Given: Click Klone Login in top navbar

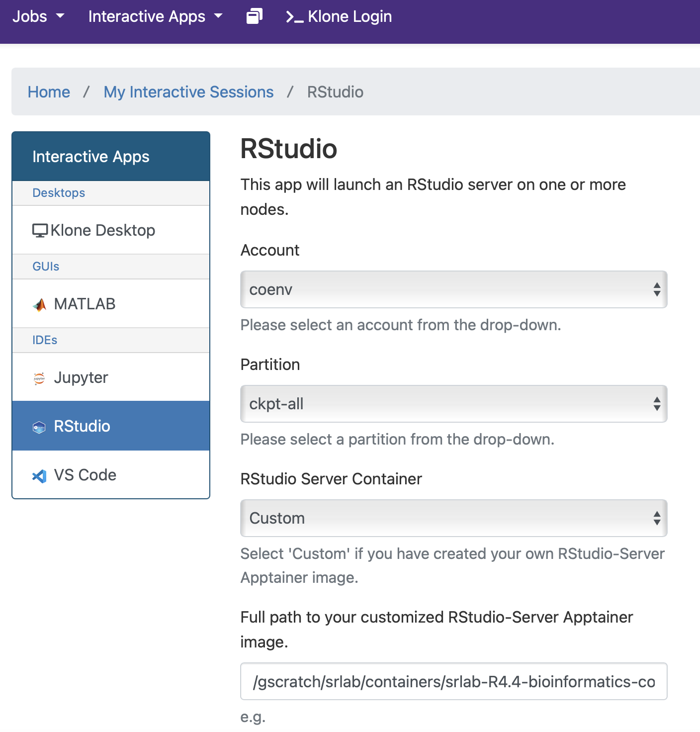Looking at the screenshot, I should tap(339, 16).
